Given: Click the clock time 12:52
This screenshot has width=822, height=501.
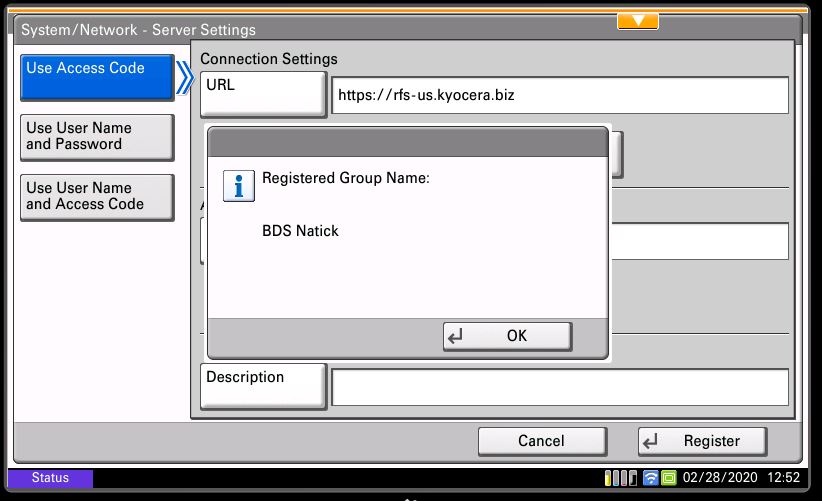Looking at the screenshot, I should (x=784, y=477).
